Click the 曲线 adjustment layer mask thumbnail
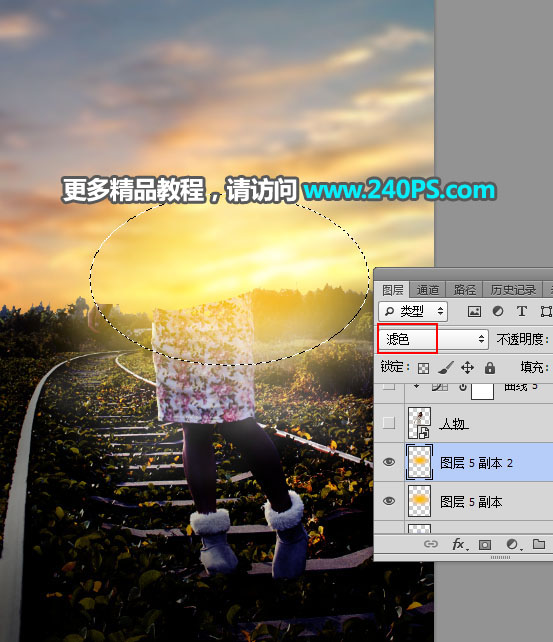The height and width of the screenshot is (642, 553). (483, 391)
